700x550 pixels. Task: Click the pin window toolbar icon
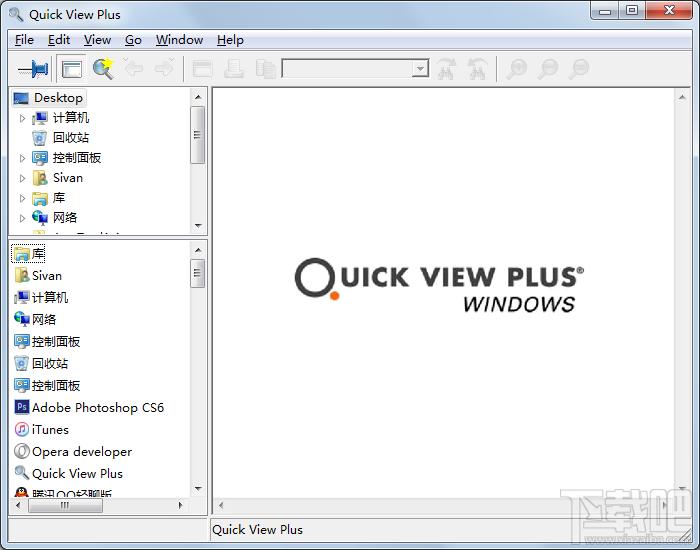point(33,69)
